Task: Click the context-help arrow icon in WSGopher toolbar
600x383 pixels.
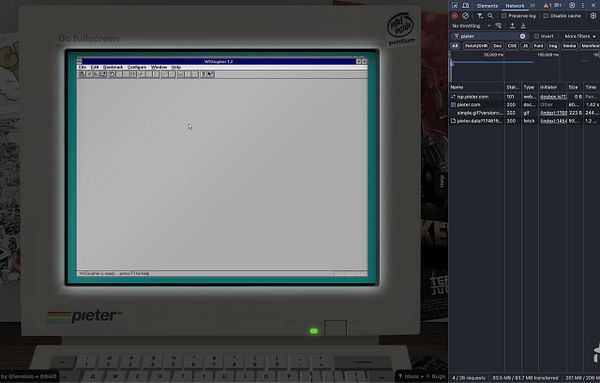Action: (210, 74)
